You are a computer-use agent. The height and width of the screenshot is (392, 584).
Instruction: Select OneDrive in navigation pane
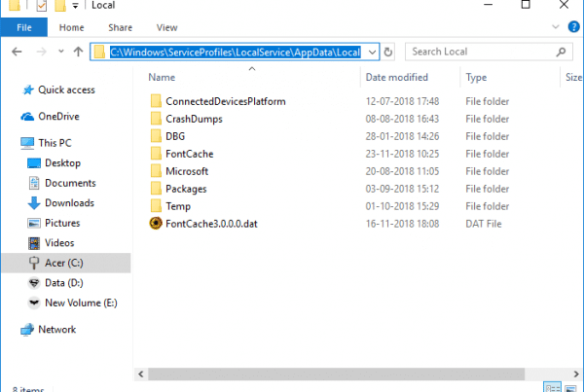click(58, 117)
